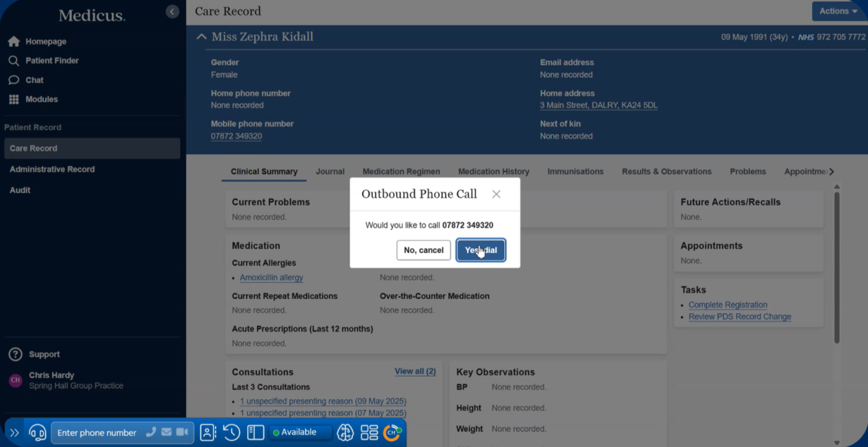868x447 pixels.
Task: Click the headset agent icon in softphone bar
Action: pos(37,432)
